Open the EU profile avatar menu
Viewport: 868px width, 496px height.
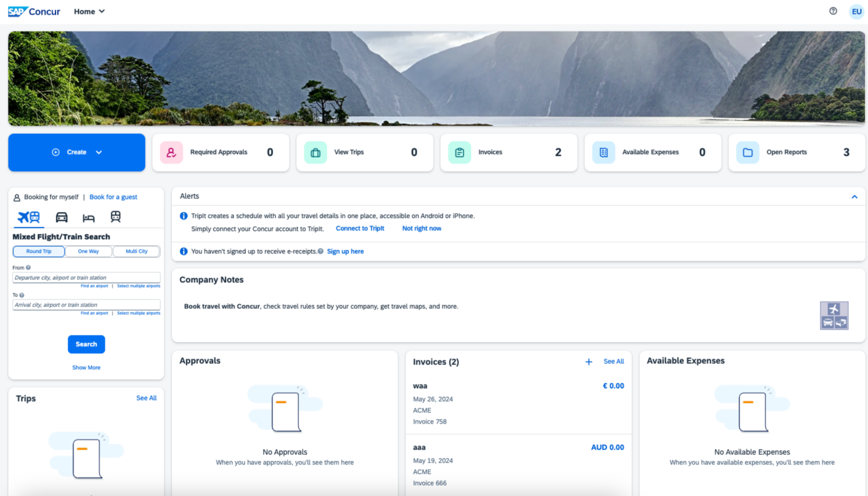(x=856, y=11)
